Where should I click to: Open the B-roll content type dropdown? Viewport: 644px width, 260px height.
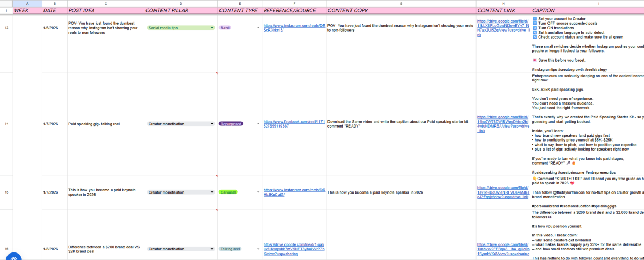pos(258,27)
